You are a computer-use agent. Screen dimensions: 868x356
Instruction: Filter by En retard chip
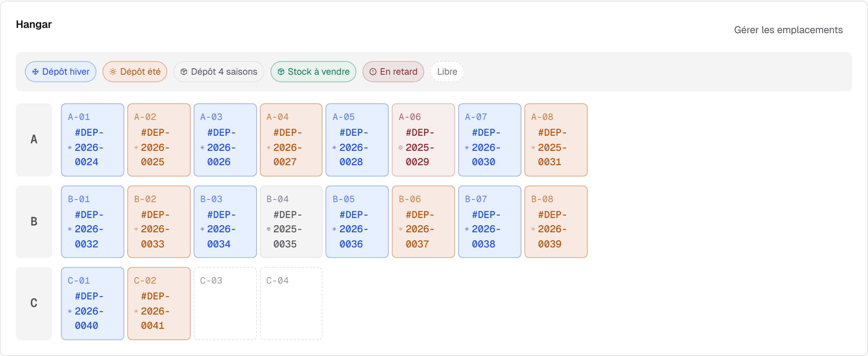tap(393, 72)
